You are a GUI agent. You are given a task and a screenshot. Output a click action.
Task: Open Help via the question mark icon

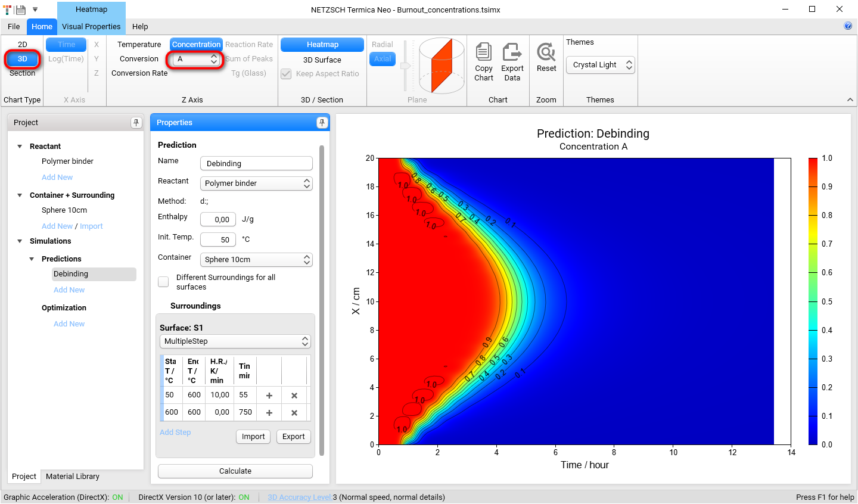pos(847,26)
